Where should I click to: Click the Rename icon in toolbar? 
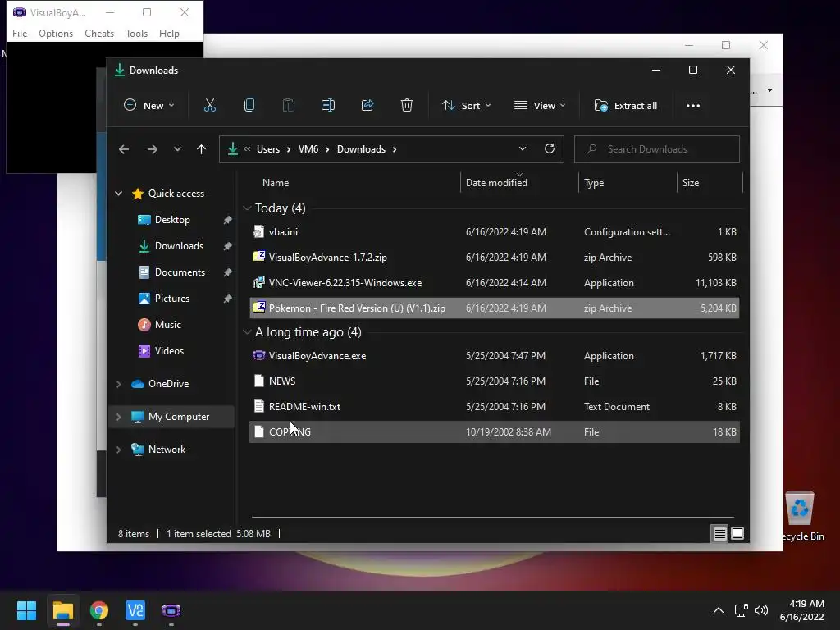328,106
